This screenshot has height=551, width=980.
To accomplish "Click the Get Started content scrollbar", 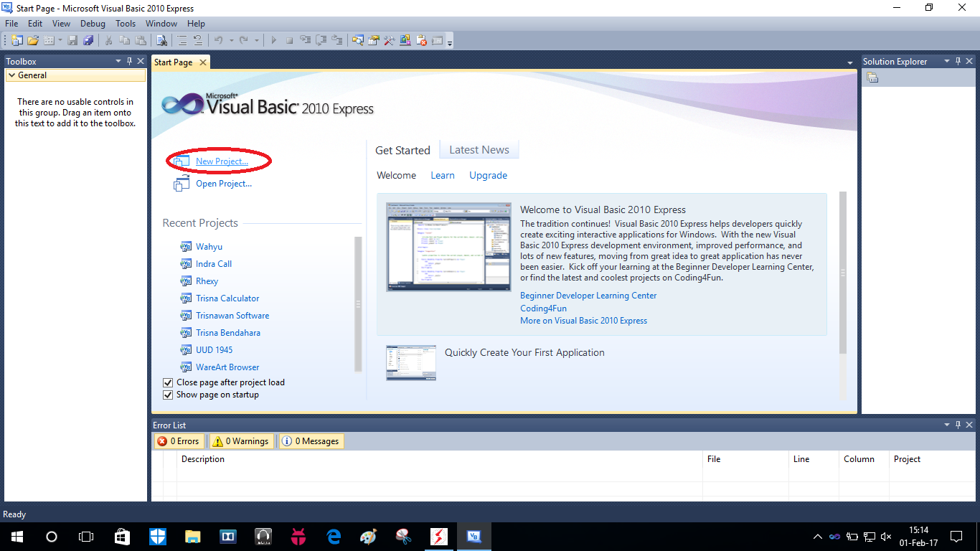I will 842,273.
